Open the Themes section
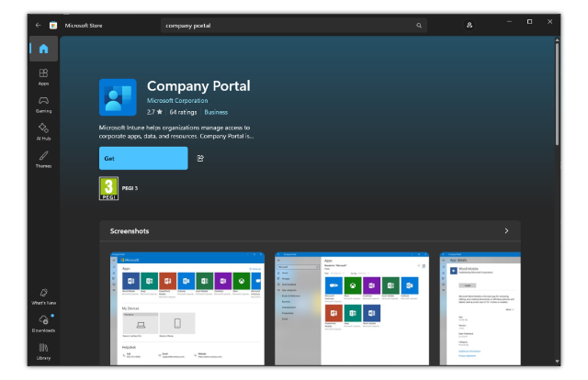This screenshot has width=588, height=380. pyautogui.click(x=43, y=159)
